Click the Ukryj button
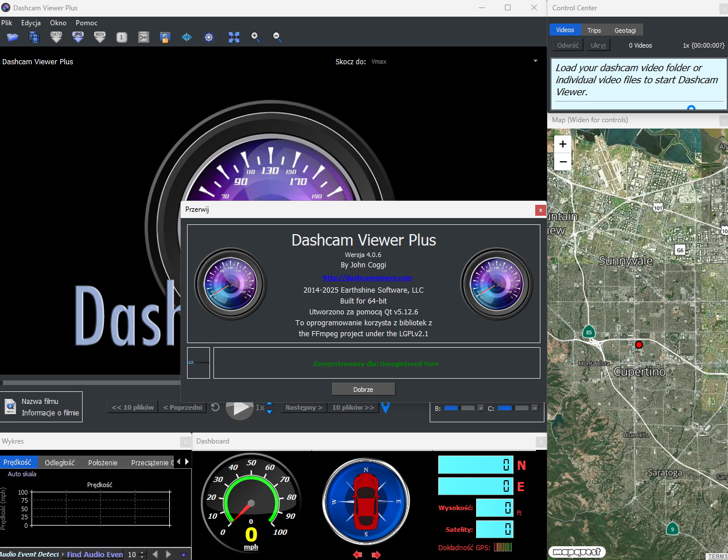The width and height of the screenshot is (728, 560). coord(598,45)
